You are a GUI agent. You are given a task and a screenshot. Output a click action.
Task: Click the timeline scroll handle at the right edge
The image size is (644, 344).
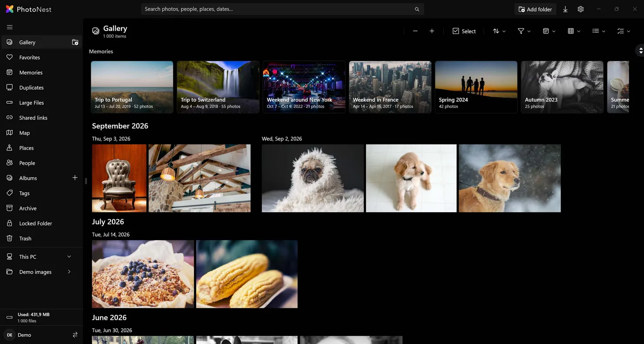(x=640, y=50)
